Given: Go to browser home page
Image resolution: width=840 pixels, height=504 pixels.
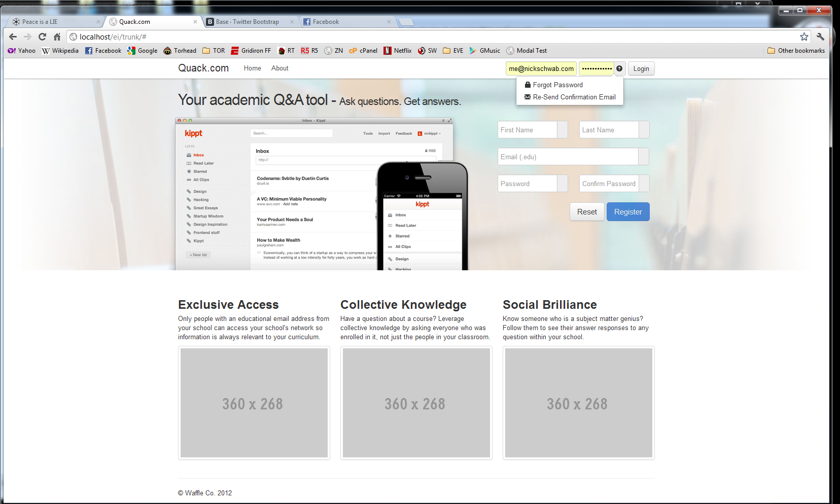Looking at the screenshot, I should click(x=57, y=37).
